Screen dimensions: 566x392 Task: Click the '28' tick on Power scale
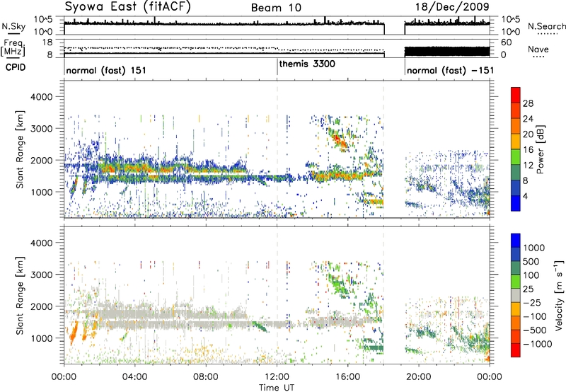(528, 103)
